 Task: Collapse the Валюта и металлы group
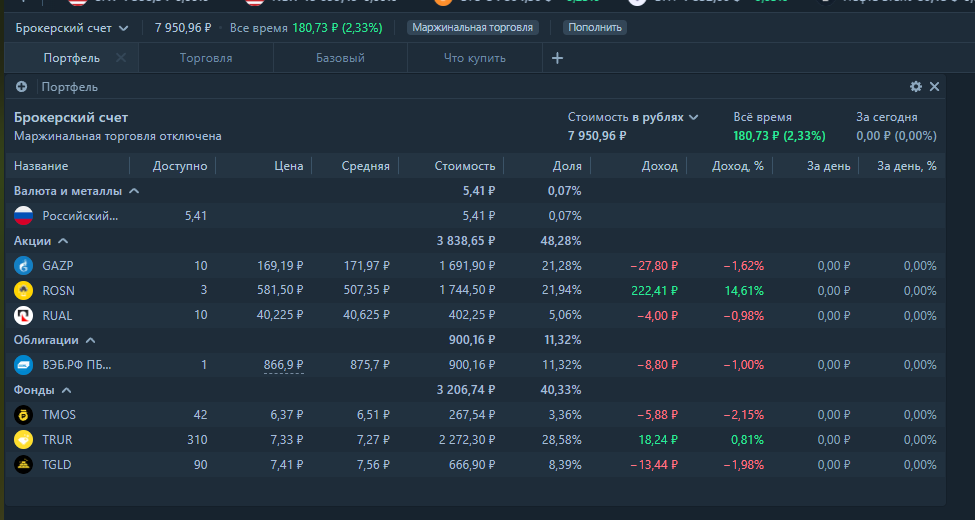tap(134, 191)
